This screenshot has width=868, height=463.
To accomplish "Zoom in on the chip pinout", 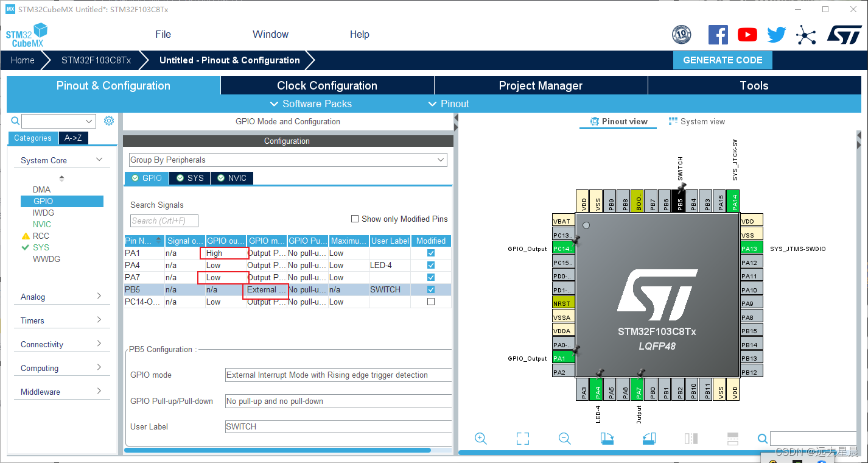I will point(481,439).
